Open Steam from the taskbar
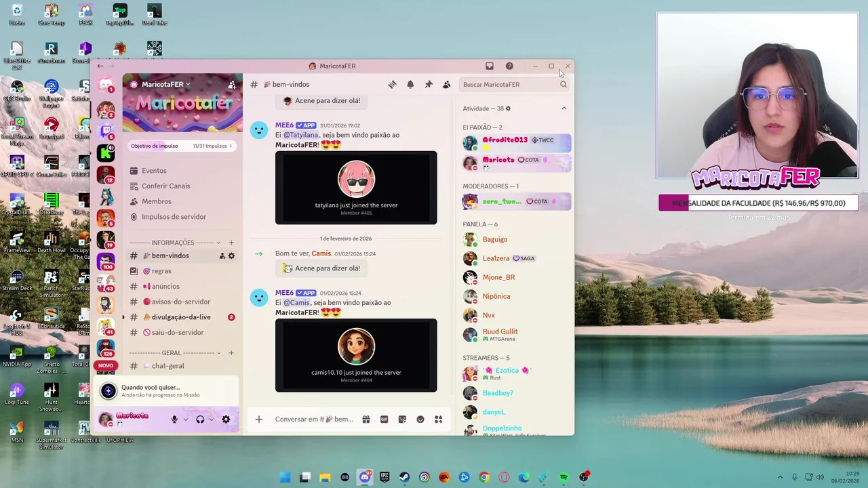The image size is (868, 488). 404,477
